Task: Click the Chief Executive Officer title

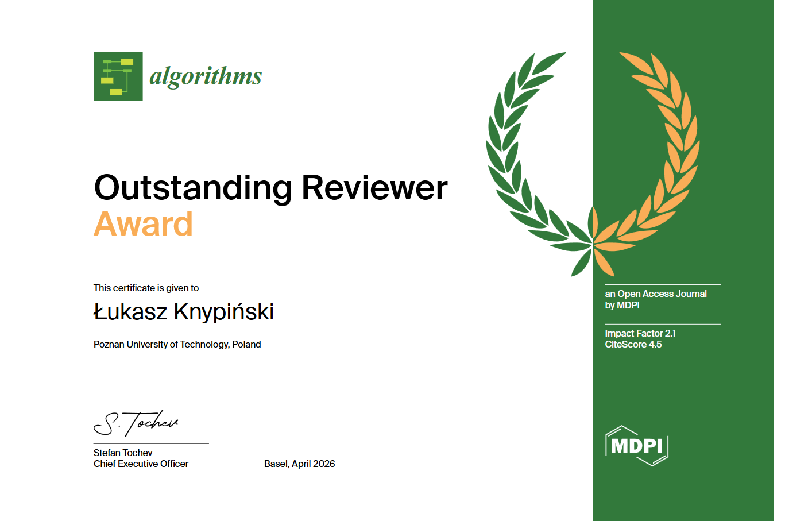Action: [141, 464]
